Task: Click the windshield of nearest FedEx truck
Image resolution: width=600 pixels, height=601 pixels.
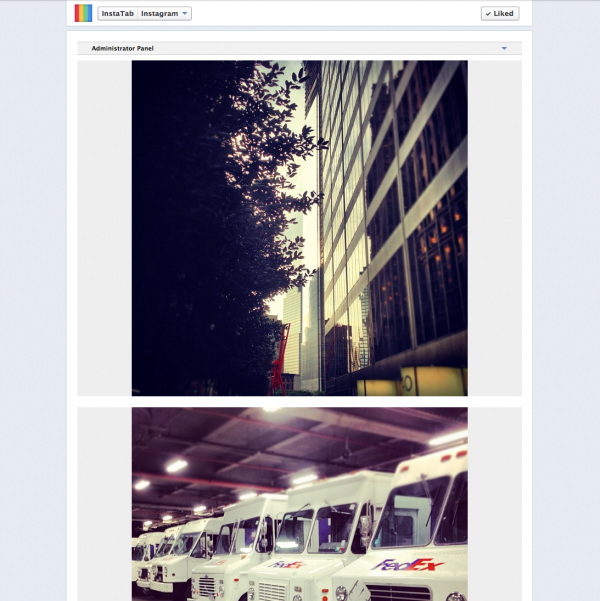Action: coord(410,510)
